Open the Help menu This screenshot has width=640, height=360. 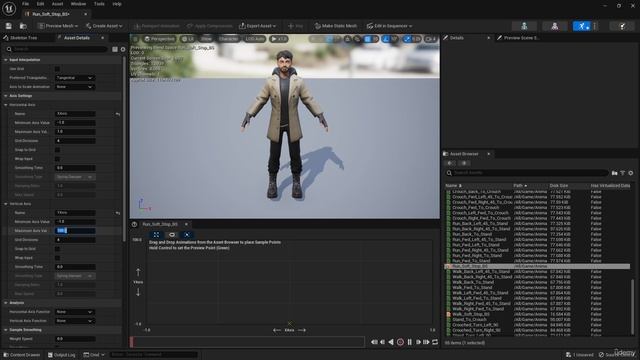(x=117, y=4)
